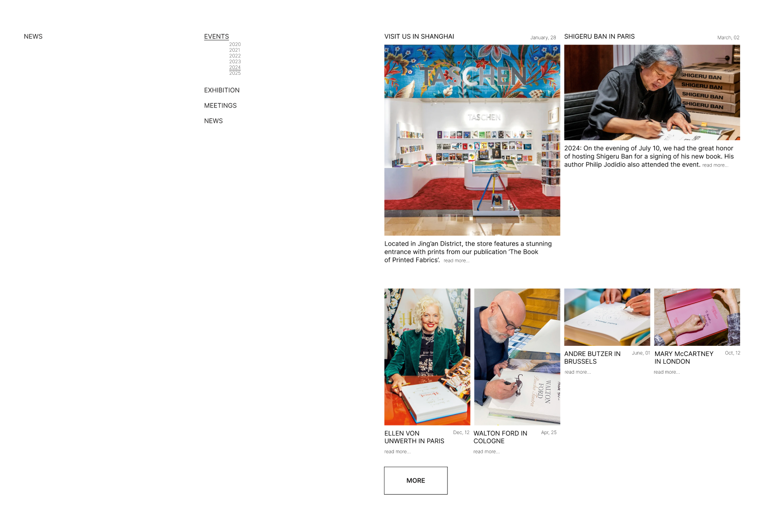Open the Shigeru Ban signing photo
This screenshot has width=768, height=532.
click(652, 92)
